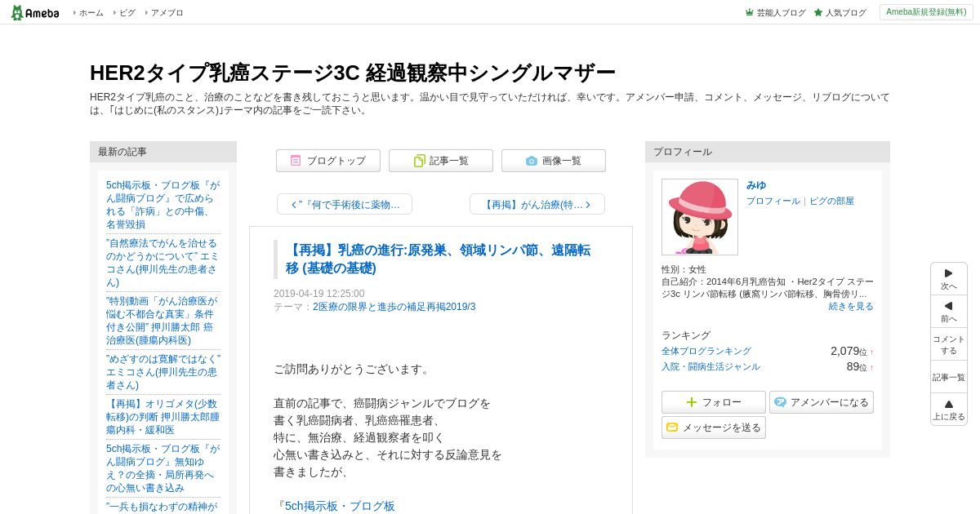This screenshot has width=980, height=514.
Task: Return to top with 上に戻る button
Action: coord(949,410)
